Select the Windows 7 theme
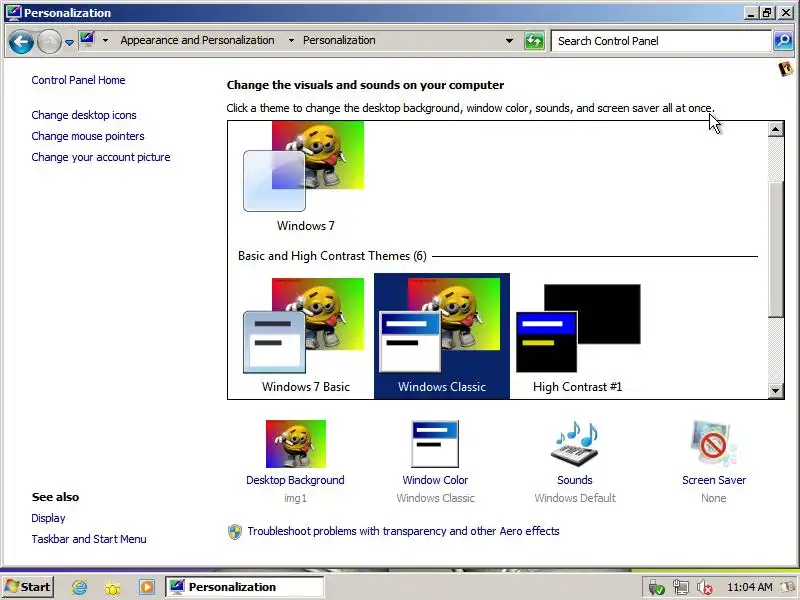The height and width of the screenshot is (600, 800). click(305, 177)
